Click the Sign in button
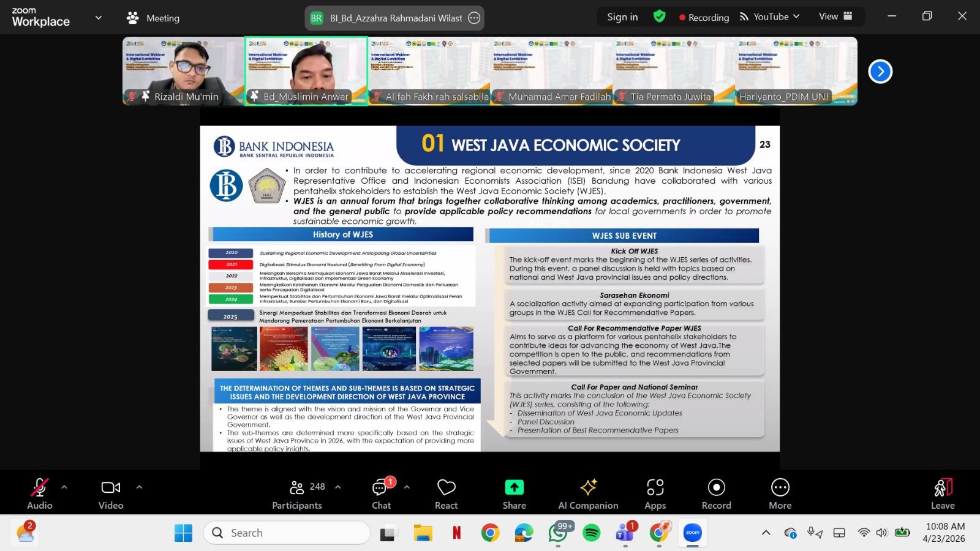This screenshot has width=980, height=551. tap(622, 17)
